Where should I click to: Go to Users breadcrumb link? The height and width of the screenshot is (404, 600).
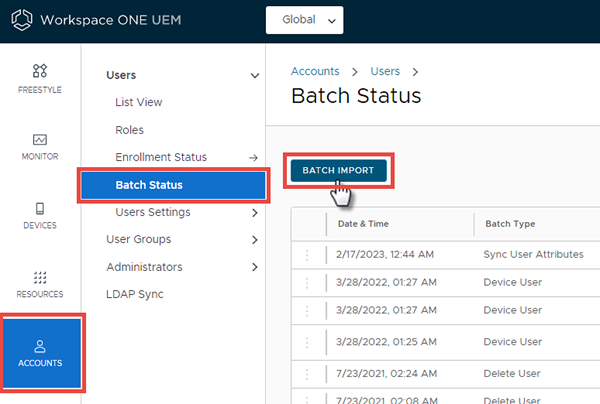coord(385,71)
